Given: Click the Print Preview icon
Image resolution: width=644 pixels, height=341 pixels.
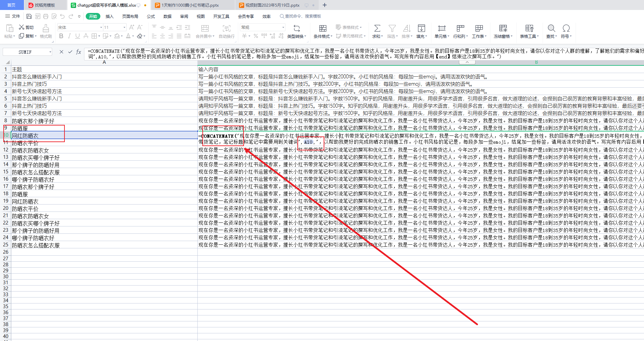Looking at the screenshot, I should (54, 16).
